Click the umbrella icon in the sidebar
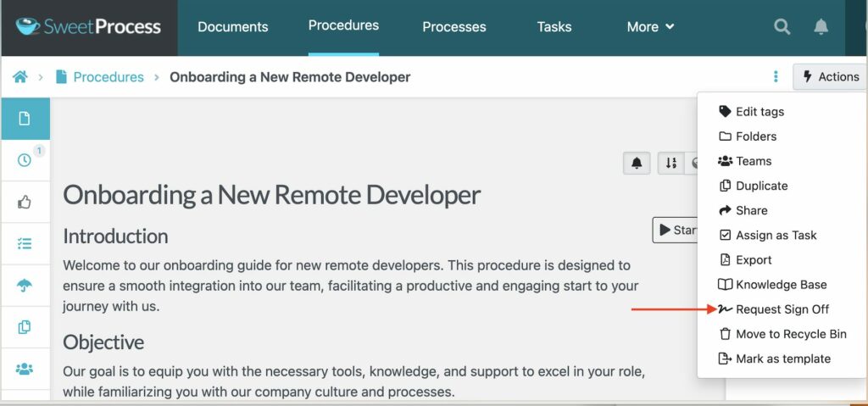 (25, 286)
